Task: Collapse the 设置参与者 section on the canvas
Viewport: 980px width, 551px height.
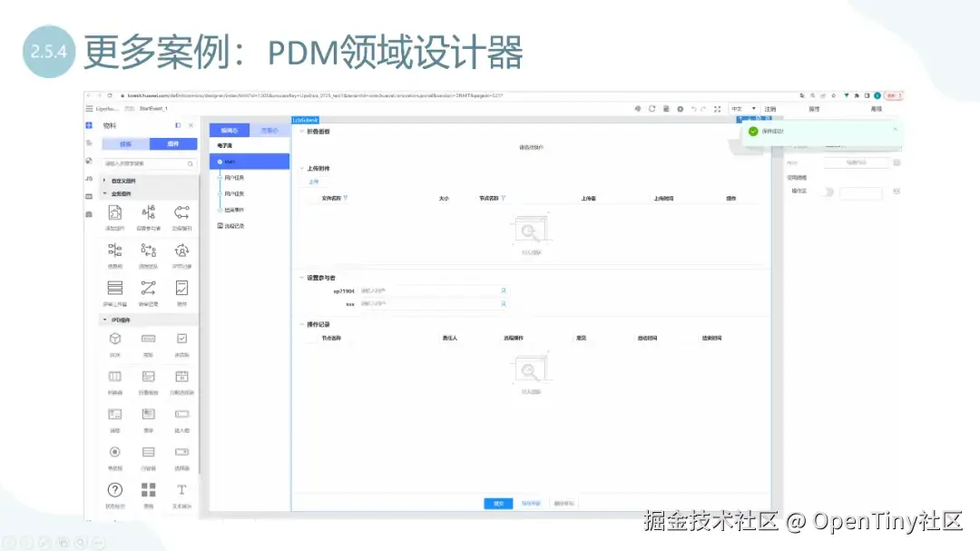Action: click(x=300, y=277)
